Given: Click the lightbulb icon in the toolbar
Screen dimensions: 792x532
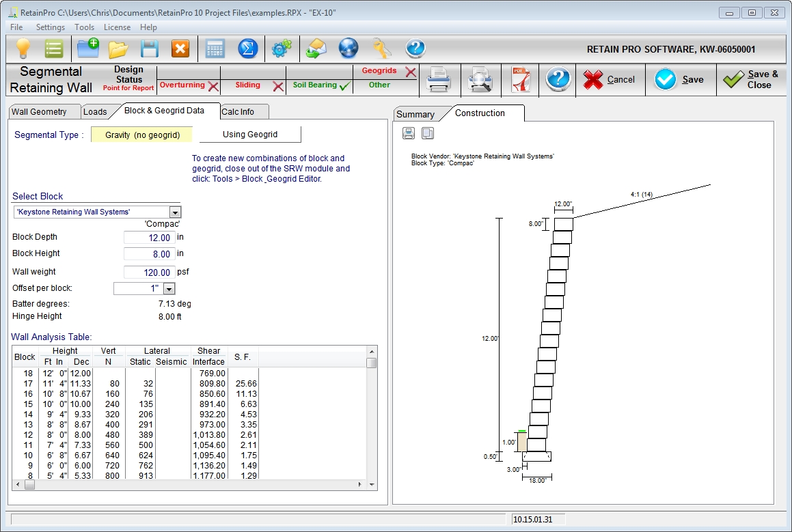Looking at the screenshot, I should tap(24, 48).
